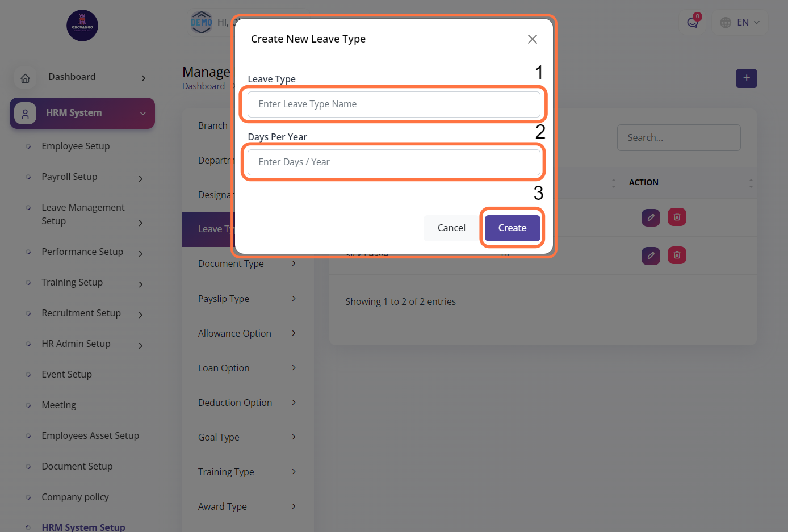Open the EN language dropdown
Image resolution: width=788 pixels, height=532 pixels.
click(740, 23)
